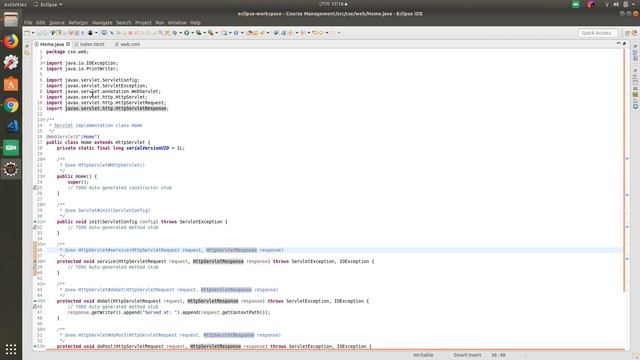Click the green Run toolbar icon
Image resolution: width=640 pixels, height=360 pixels.
click(187, 33)
